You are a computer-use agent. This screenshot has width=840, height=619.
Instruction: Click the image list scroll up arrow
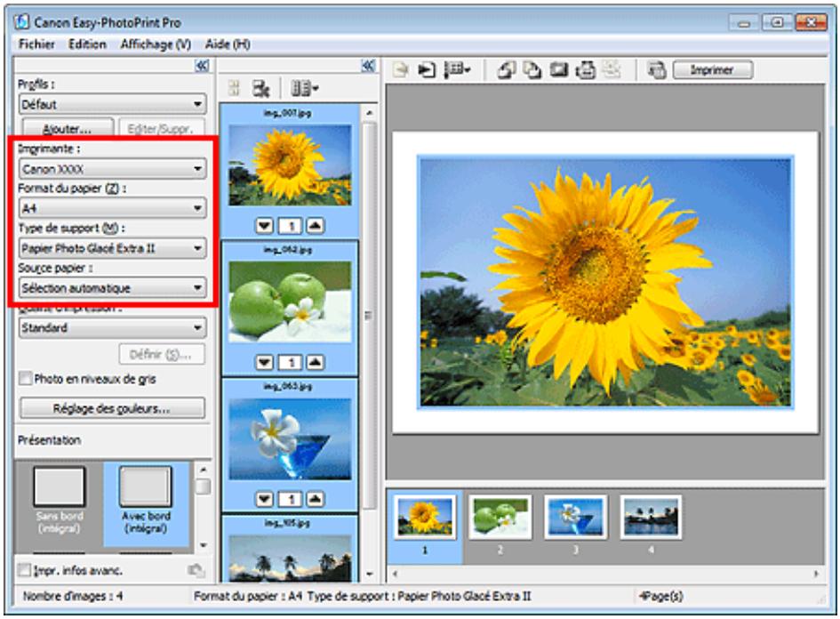coord(369,113)
